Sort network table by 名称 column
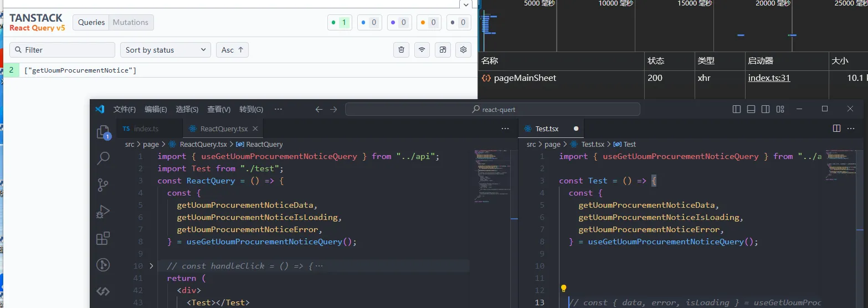 pos(562,61)
